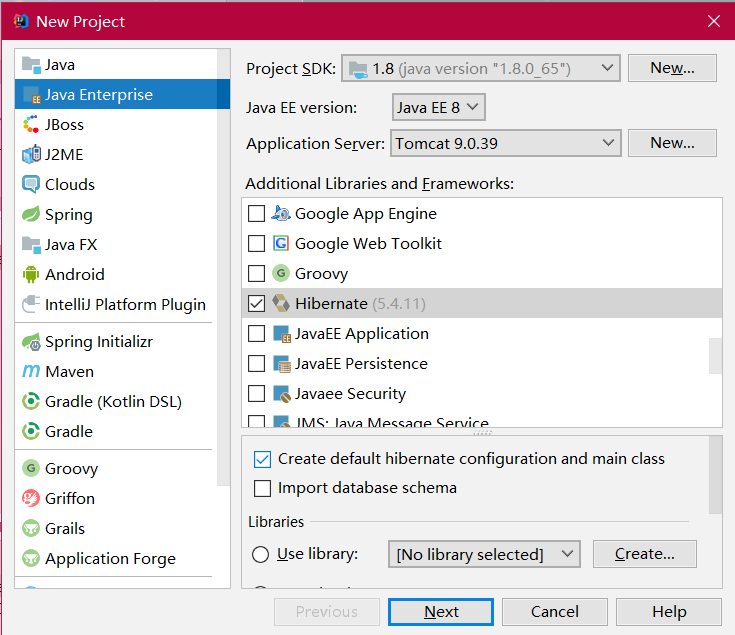Click the Application Forge label

coord(110,559)
